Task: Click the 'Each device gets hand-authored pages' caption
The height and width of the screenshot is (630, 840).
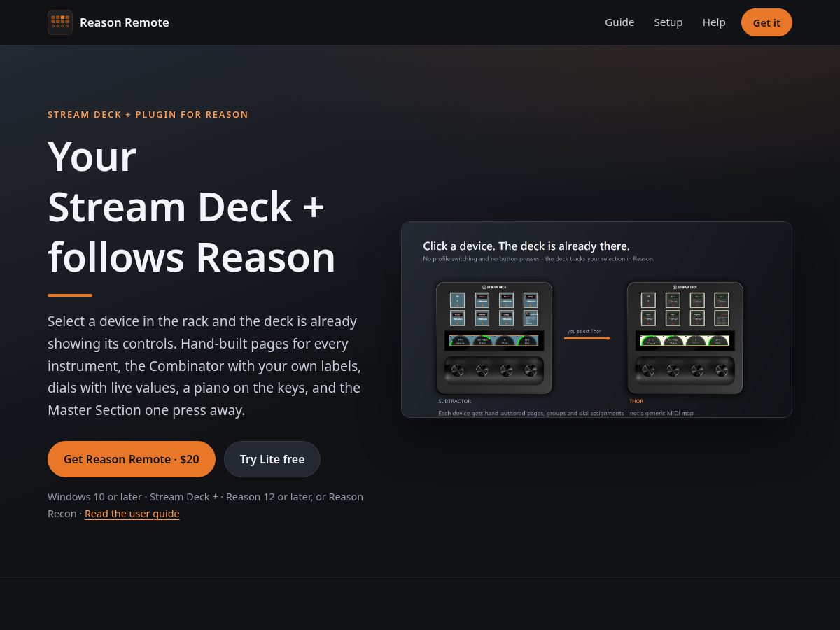Action: tap(566, 414)
